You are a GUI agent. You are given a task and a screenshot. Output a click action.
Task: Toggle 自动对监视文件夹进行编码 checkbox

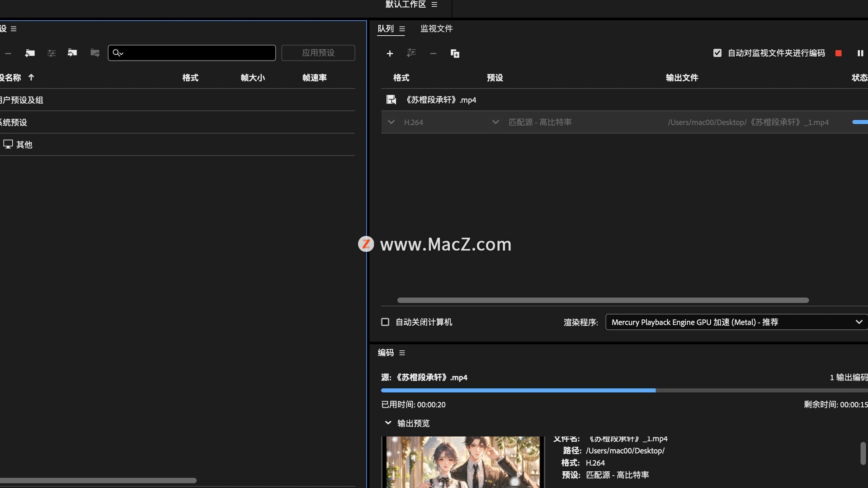coord(717,53)
